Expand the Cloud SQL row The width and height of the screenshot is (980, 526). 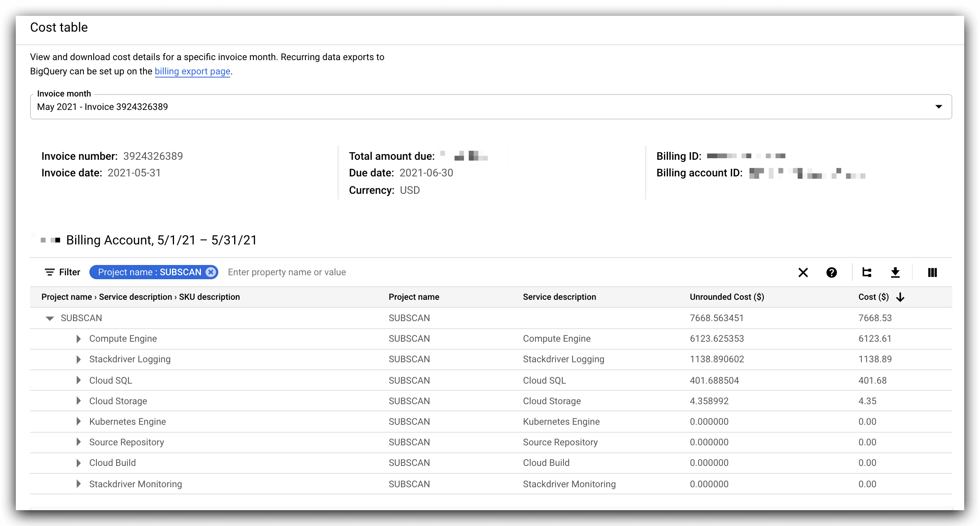pyautogui.click(x=78, y=380)
